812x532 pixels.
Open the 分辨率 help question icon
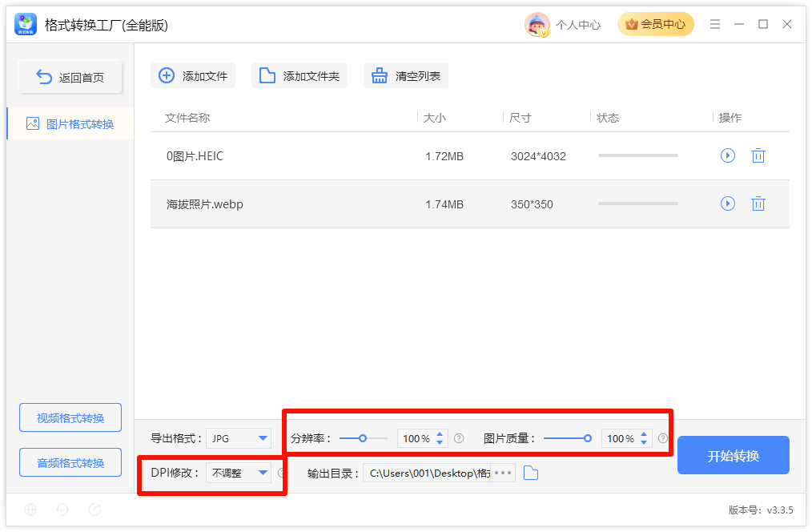click(459, 438)
